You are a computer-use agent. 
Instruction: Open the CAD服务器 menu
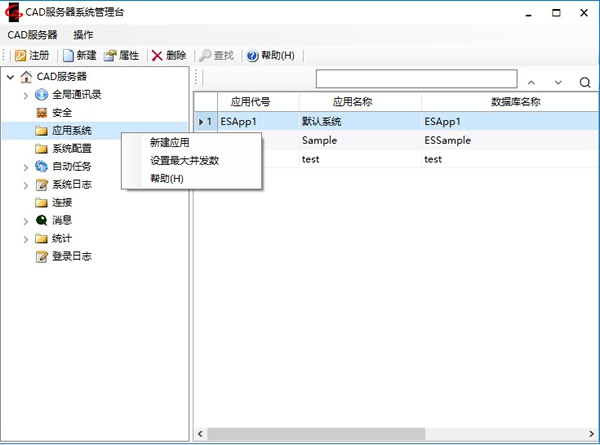pyautogui.click(x=32, y=34)
